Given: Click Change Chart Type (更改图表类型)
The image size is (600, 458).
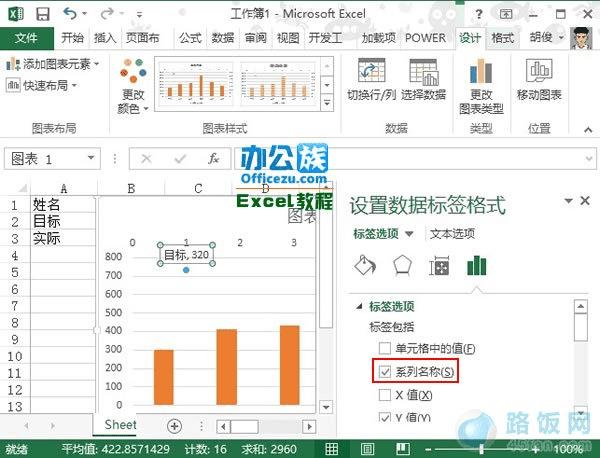Looking at the screenshot, I should 481,86.
